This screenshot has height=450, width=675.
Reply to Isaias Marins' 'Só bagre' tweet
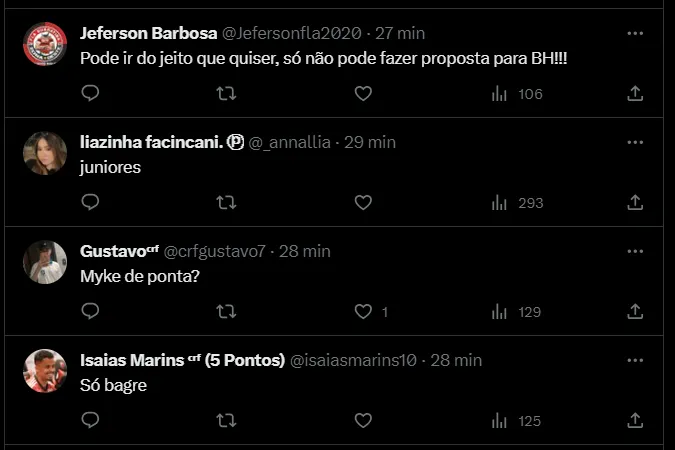[90, 421]
